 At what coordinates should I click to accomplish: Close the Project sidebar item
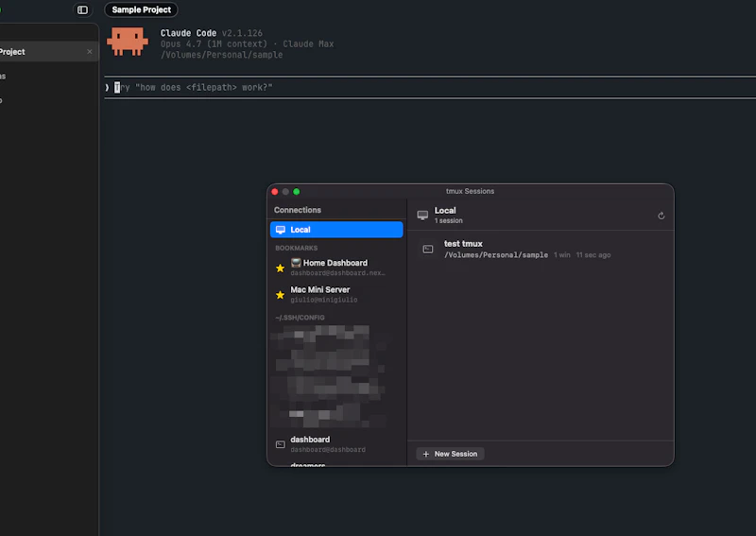pos(90,52)
